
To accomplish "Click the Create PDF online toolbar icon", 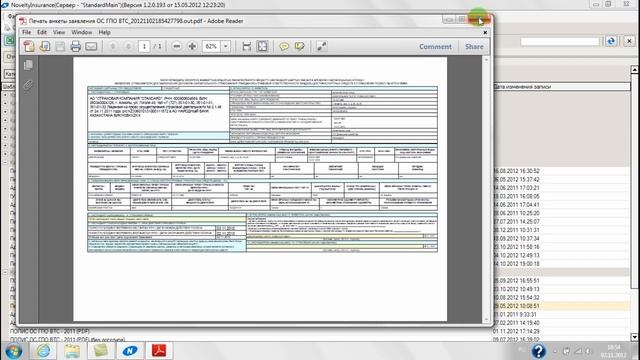I will click(x=29, y=46).
